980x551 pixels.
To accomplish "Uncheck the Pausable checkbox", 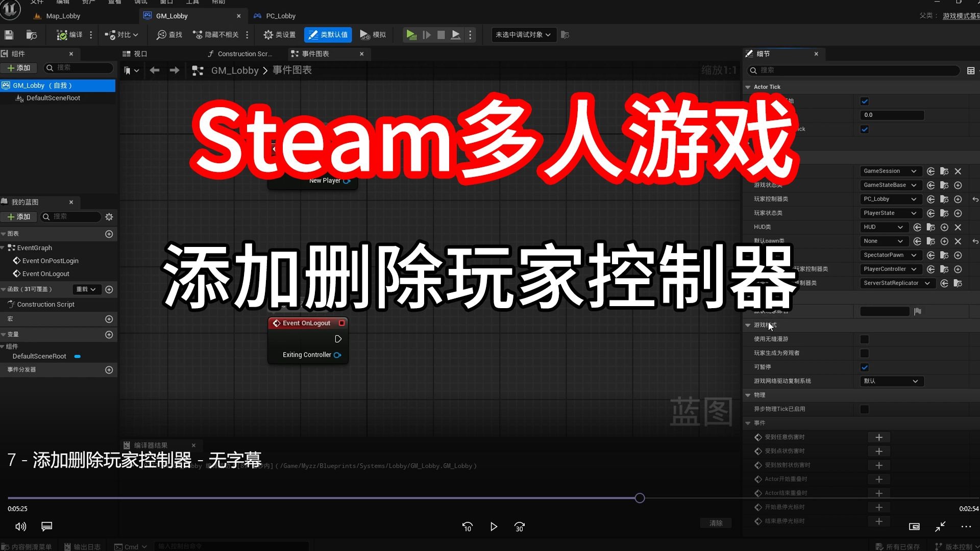I will click(x=865, y=367).
